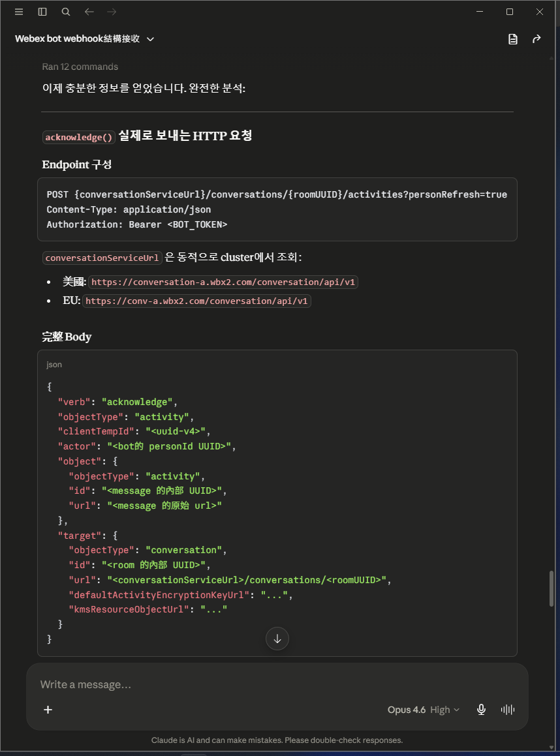Click the US conversation-a.wbx2.com URL
The height and width of the screenshot is (756, 560).
click(x=223, y=282)
